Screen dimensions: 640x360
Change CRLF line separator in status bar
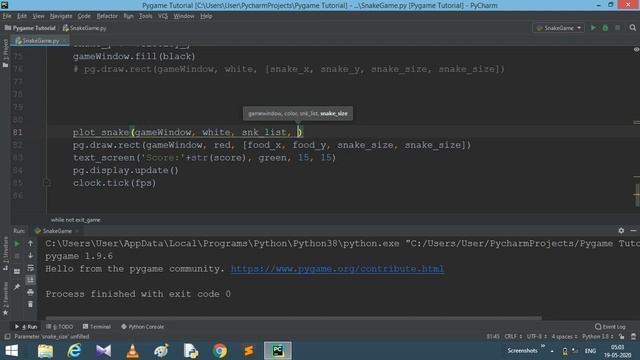(x=513, y=337)
